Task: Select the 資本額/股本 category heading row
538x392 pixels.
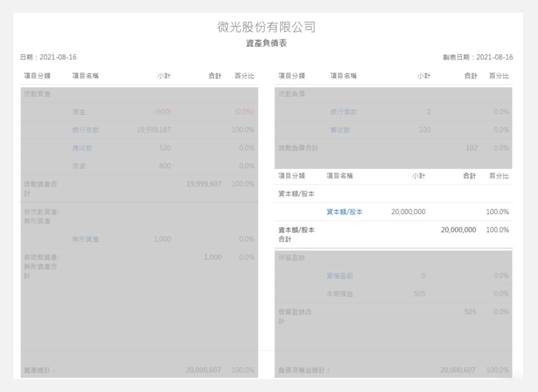Action: (394, 194)
